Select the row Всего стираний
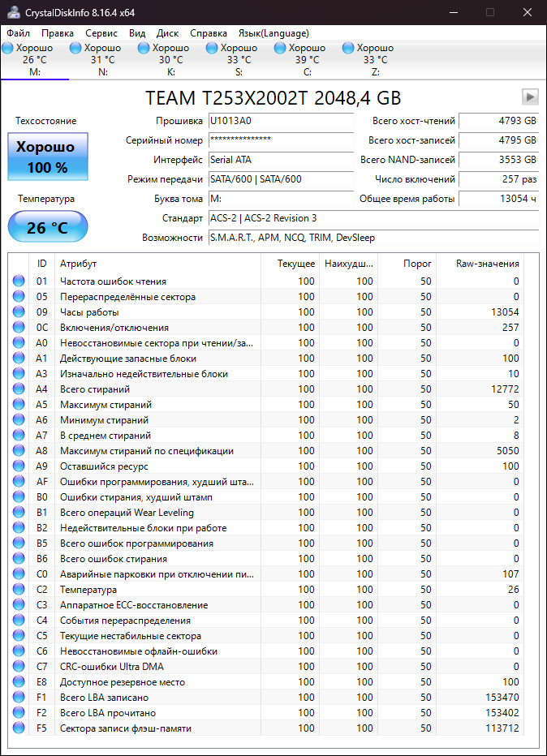Image resolution: width=547 pixels, height=756 pixels. point(266,389)
